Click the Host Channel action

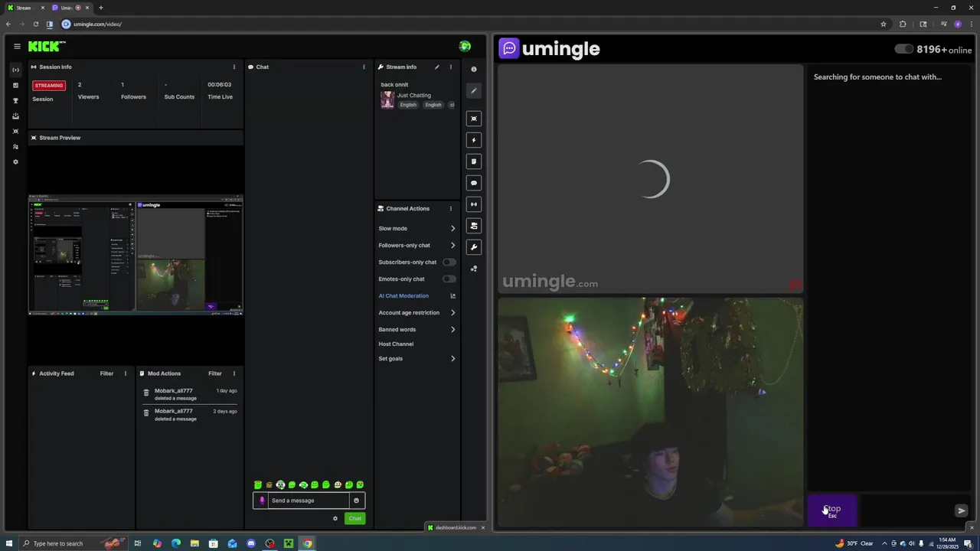tap(396, 344)
